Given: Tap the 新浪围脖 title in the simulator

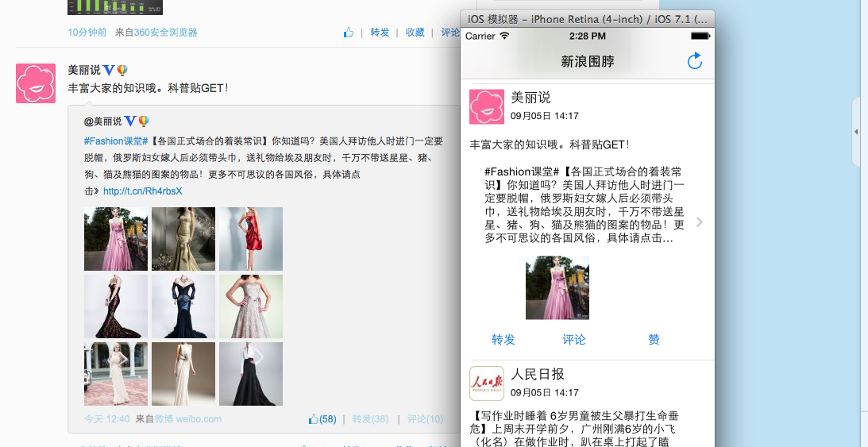Looking at the screenshot, I should 588,61.
